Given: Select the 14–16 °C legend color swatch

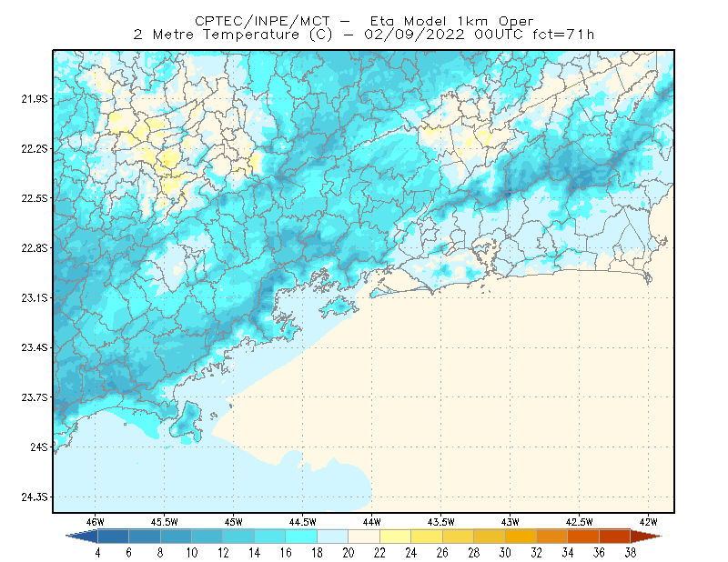Looking at the screenshot, I should 269,537.
